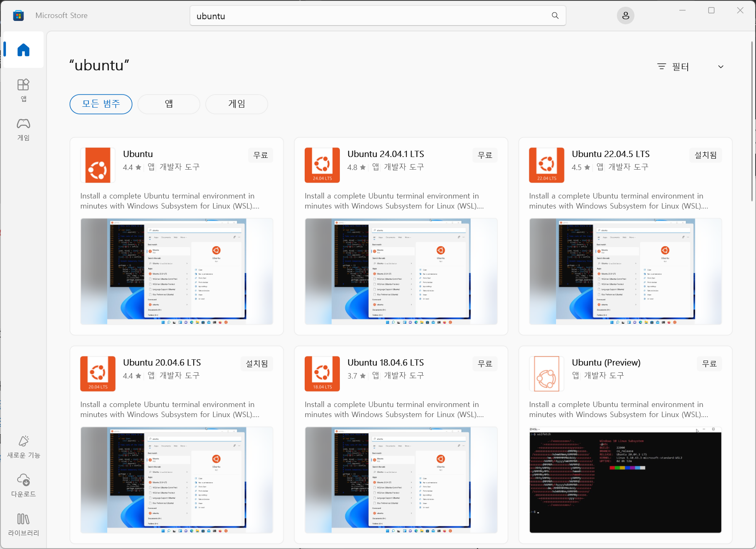Open the Ubuntu 18.04.6 LTS title
The width and height of the screenshot is (756, 549).
(x=386, y=363)
